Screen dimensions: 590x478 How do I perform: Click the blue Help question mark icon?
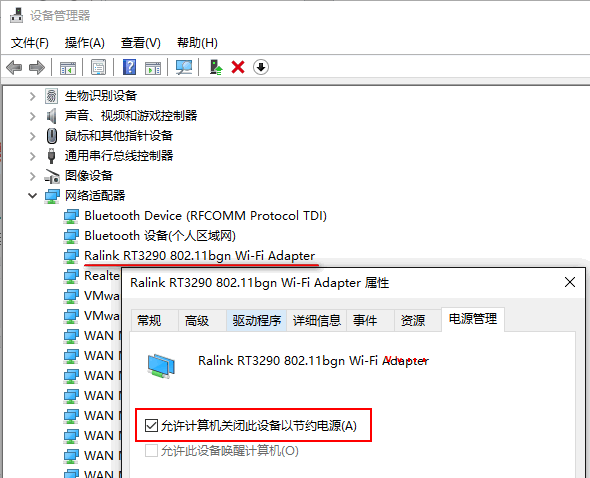coord(129,68)
